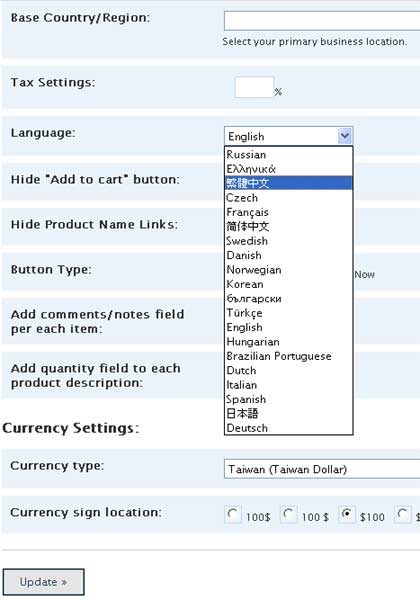Image resolution: width=420 pixels, height=600 pixels.
Task: Select Ελληνικά in the language list
Action: tap(288, 169)
